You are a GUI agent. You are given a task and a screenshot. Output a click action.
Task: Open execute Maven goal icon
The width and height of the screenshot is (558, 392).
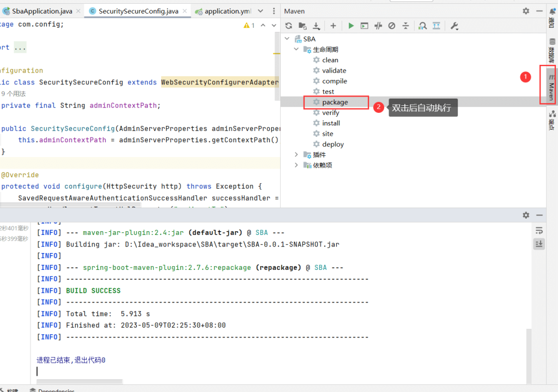click(365, 26)
